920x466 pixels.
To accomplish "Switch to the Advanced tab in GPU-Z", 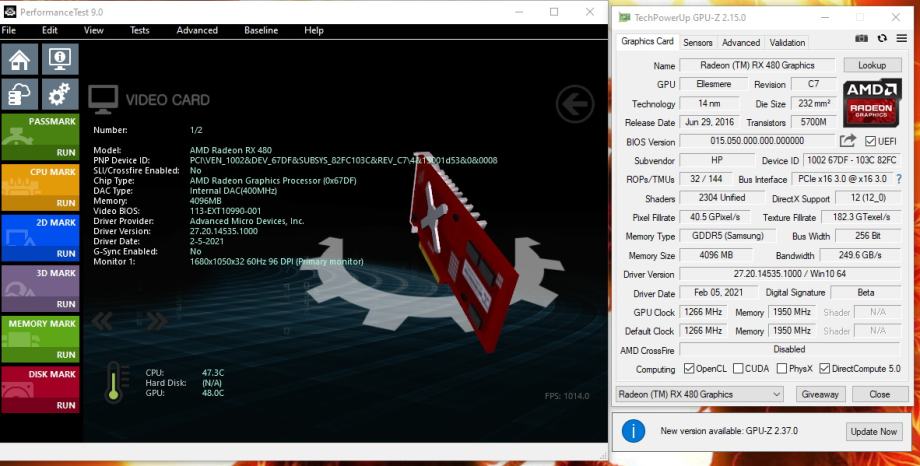I will (741, 42).
